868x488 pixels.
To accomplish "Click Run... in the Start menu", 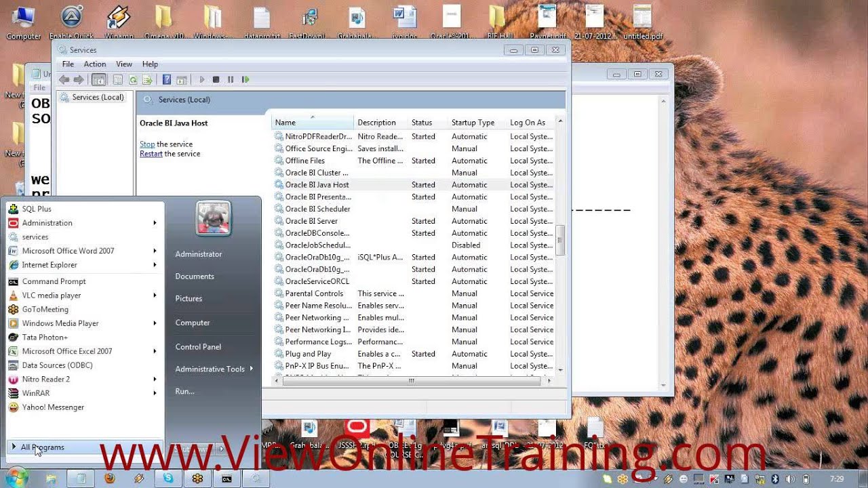I will [184, 391].
